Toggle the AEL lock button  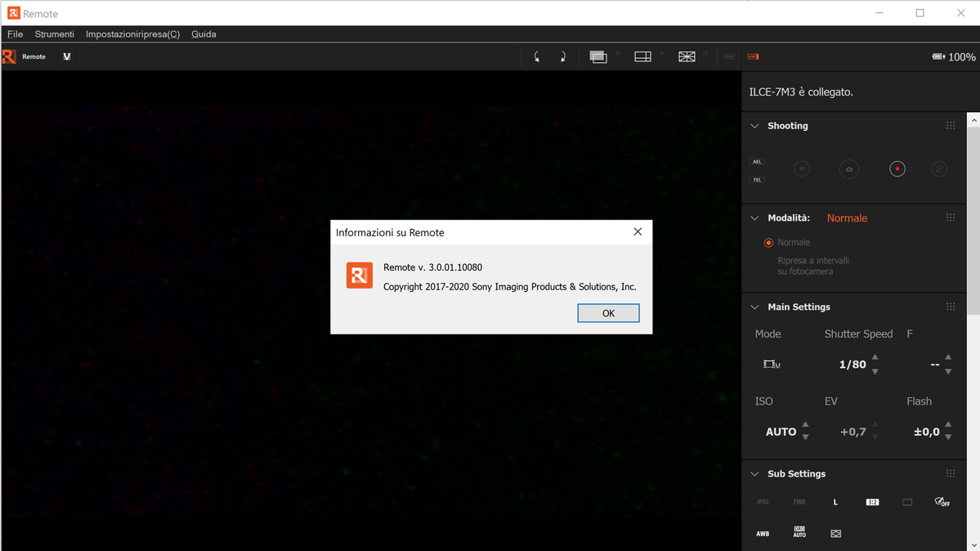pos(756,161)
